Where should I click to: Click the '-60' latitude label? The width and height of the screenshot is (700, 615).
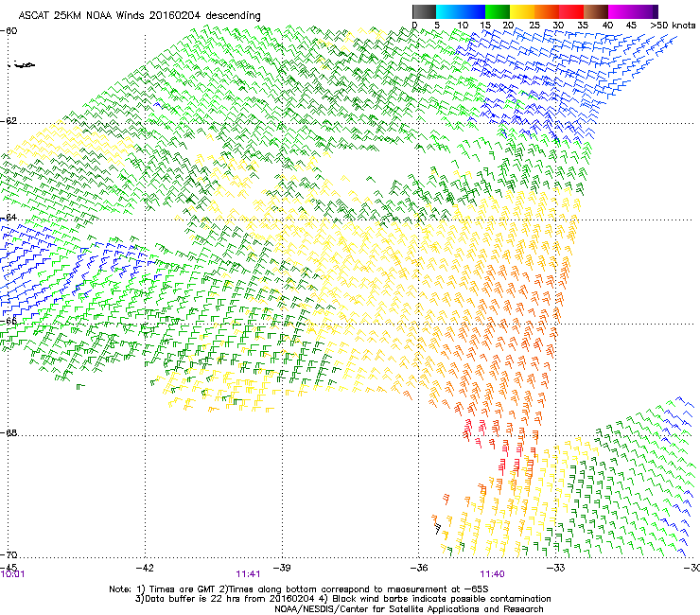click(x=9, y=31)
